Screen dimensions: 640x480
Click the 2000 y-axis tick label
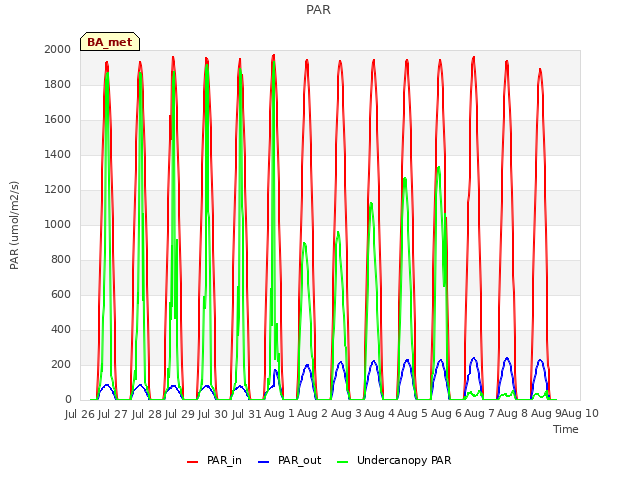(x=58, y=49)
